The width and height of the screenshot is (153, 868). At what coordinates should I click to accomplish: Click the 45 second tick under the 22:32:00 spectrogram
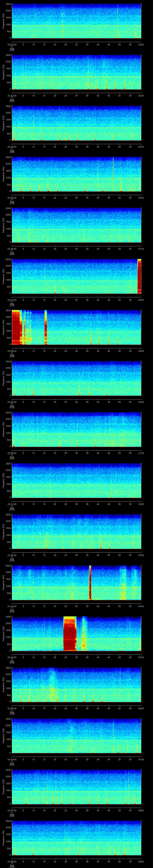tap(109, 555)
